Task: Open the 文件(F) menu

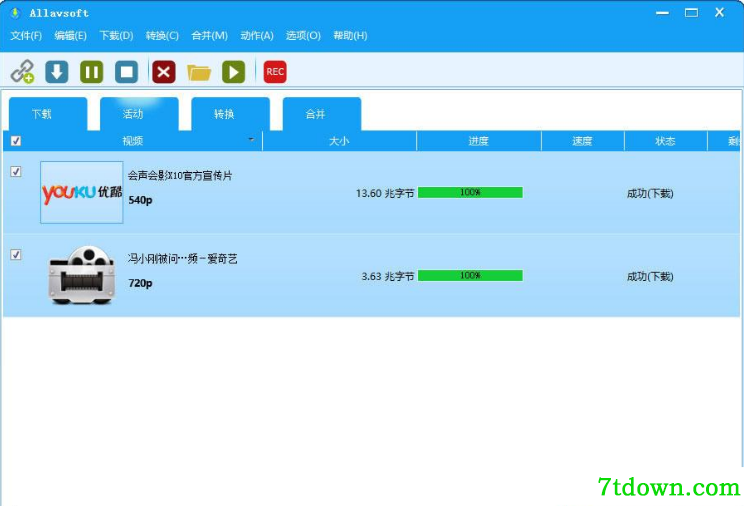Action: [x=26, y=36]
